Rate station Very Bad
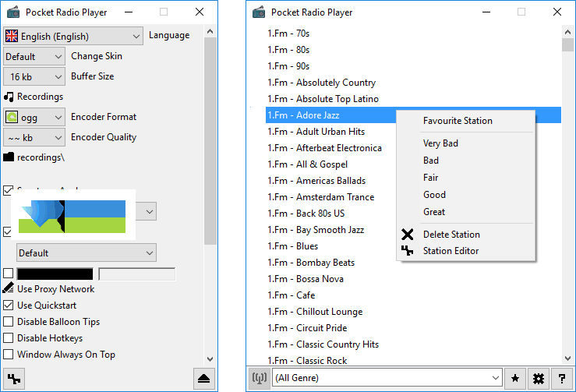Screen dimensions: 576x392 click(440, 143)
